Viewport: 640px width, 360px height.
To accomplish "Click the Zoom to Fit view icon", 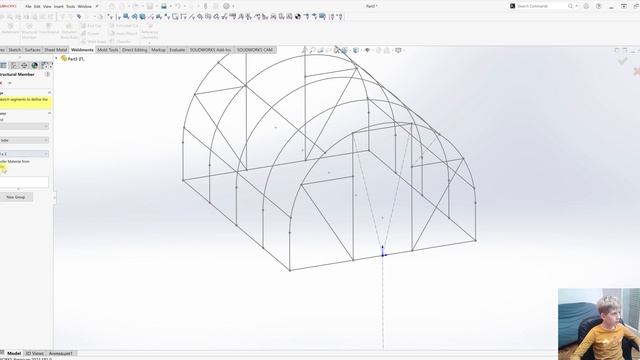I will click(304, 50).
